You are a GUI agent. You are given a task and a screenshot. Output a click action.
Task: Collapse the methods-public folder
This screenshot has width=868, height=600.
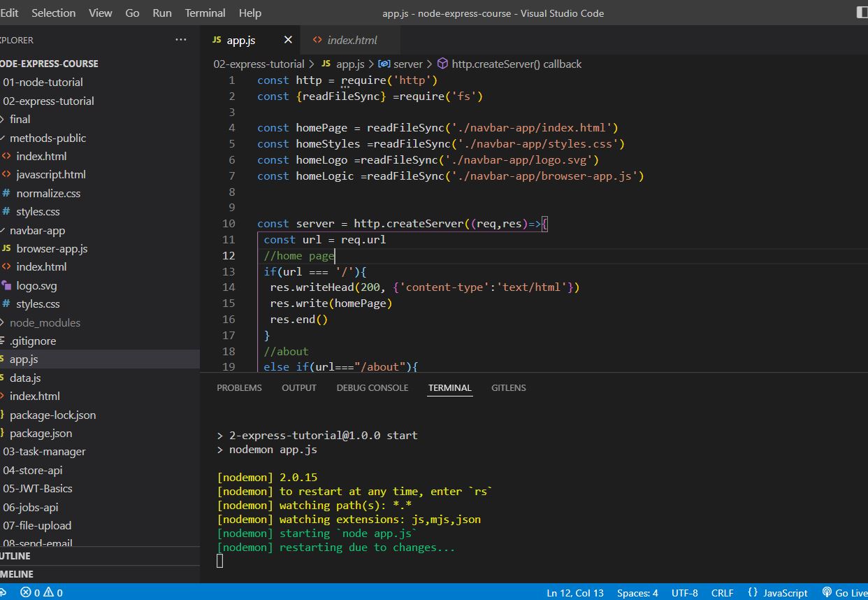(x=48, y=138)
